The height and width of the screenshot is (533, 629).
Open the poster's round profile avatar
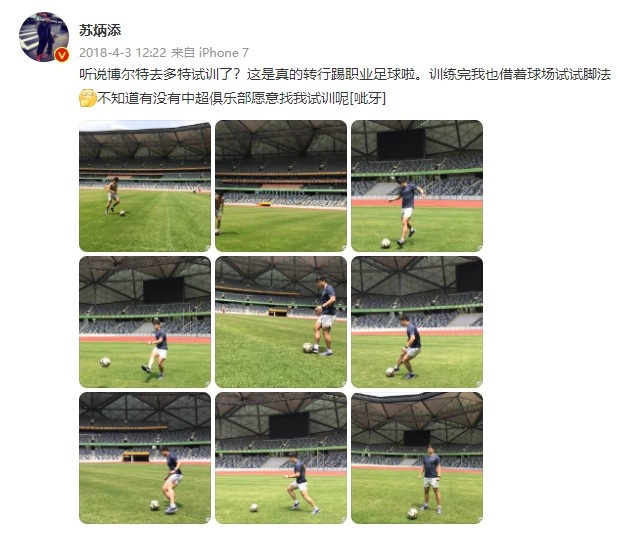[44, 36]
